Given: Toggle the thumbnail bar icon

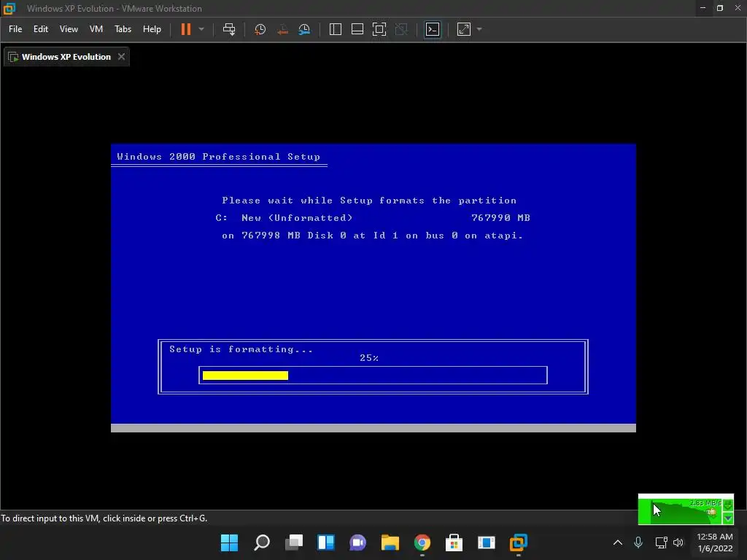Looking at the screenshot, I should click(x=357, y=29).
